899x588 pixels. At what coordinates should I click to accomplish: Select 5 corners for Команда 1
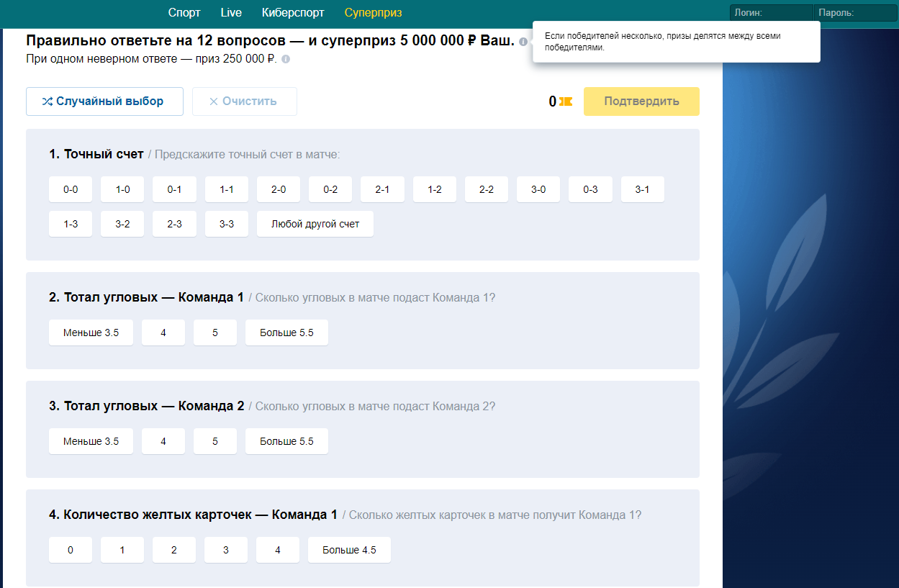215,333
